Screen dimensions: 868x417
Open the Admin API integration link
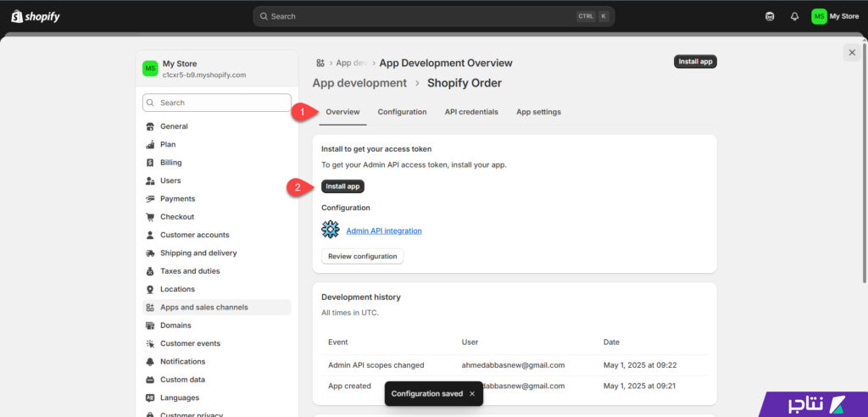tap(384, 231)
